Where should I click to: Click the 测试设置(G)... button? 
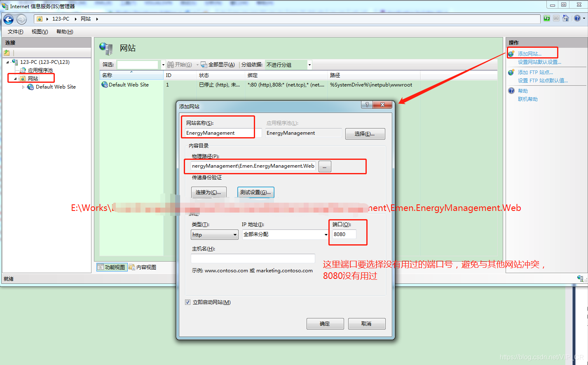(x=255, y=192)
